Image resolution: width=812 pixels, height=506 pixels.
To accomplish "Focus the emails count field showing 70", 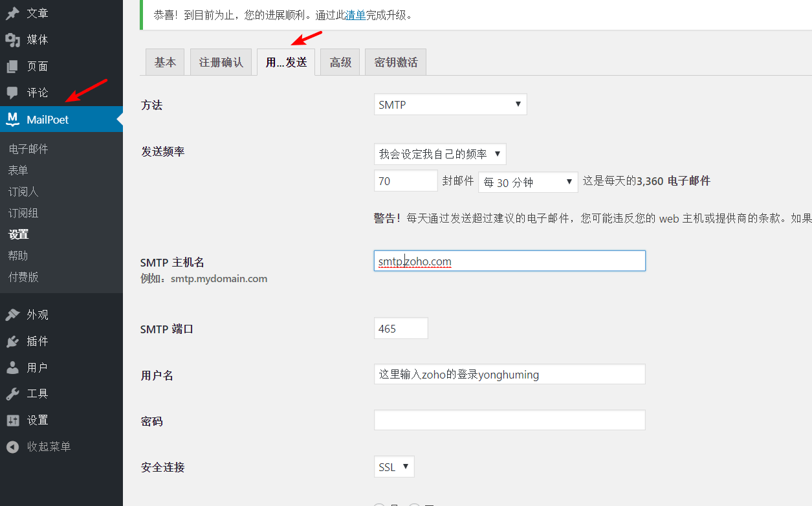I will [x=406, y=181].
